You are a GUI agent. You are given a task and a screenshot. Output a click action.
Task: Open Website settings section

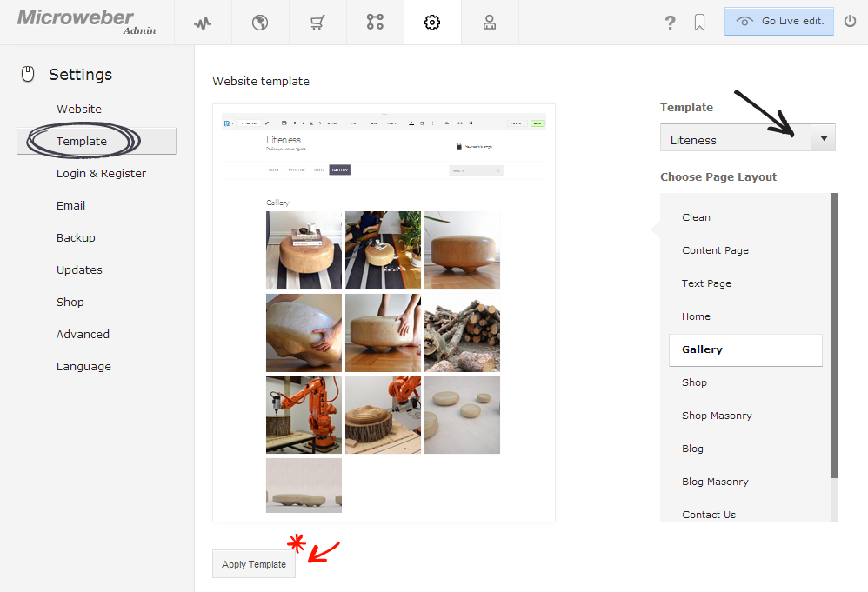(79, 109)
